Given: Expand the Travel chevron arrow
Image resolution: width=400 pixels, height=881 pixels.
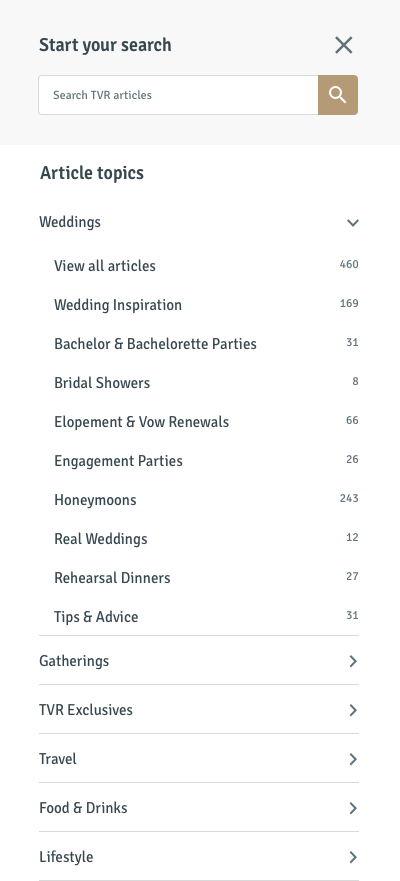Looking at the screenshot, I should coord(353,759).
